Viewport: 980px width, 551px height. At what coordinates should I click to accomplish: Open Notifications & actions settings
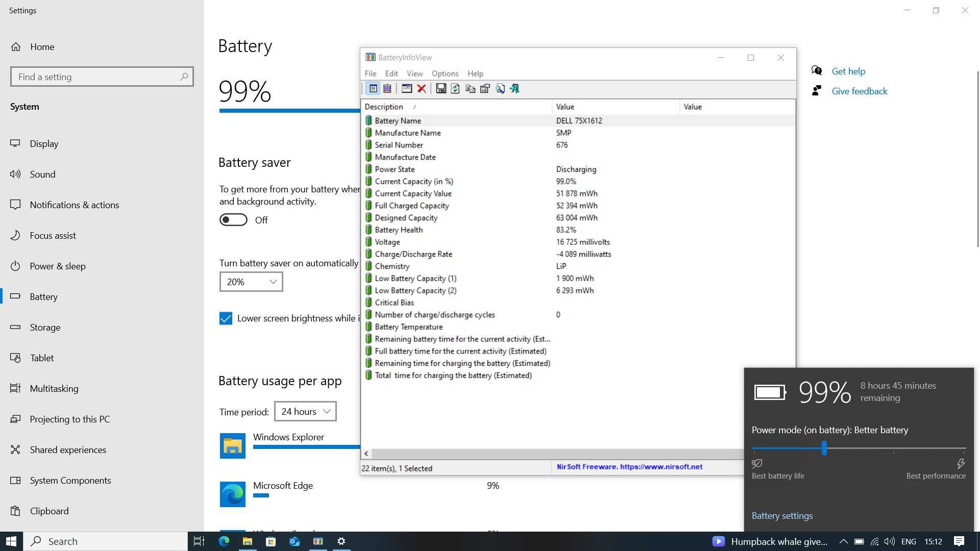click(x=102, y=205)
